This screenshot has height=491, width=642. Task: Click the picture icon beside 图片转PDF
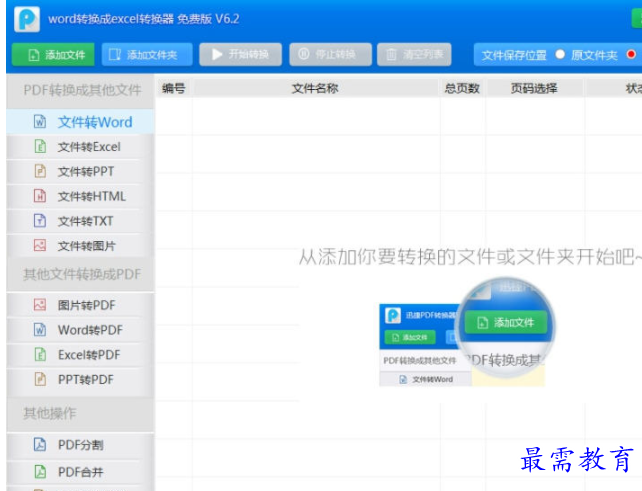[x=40, y=305]
